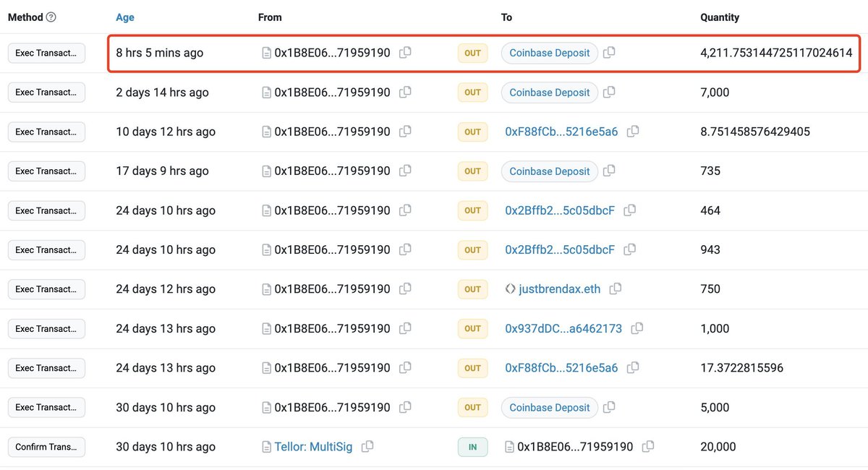
Task: Copy From address in the 943 quantity row
Action: pos(405,250)
